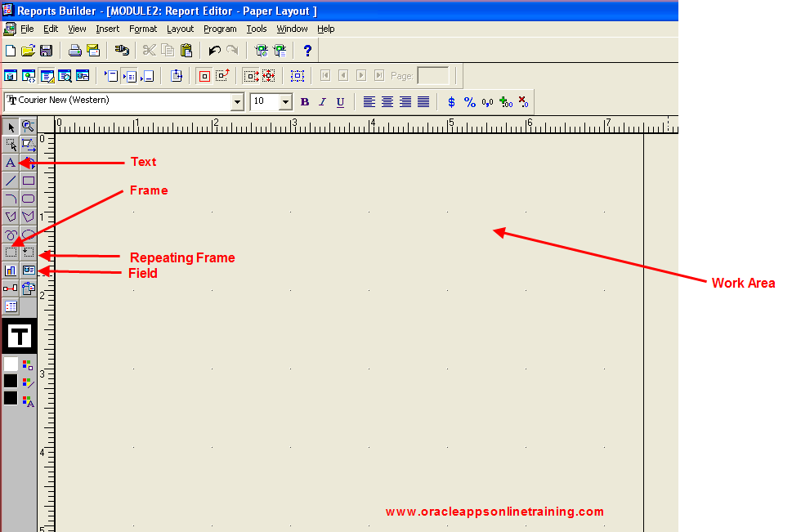Open the File menu
Screen dimensions: 810x532
(27, 29)
